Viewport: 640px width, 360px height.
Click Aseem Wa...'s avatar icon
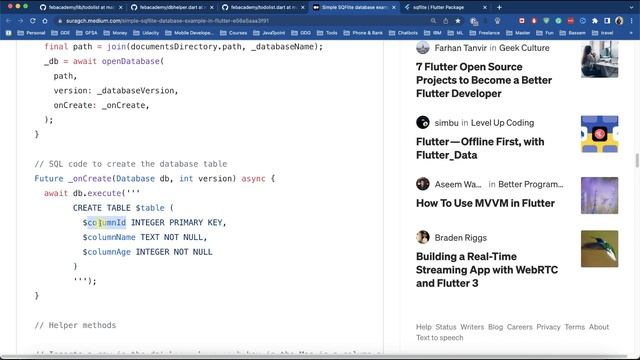click(x=423, y=184)
